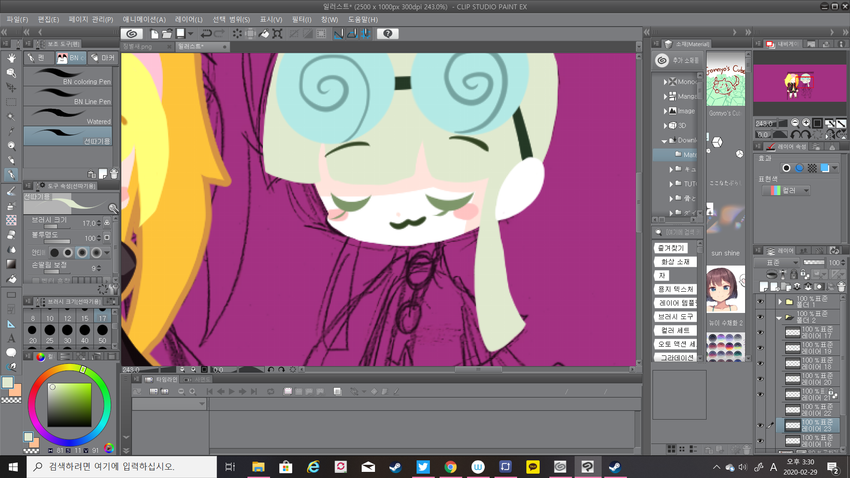Expand the Manga material tree folder

pyautogui.click(x=666, y=96)
